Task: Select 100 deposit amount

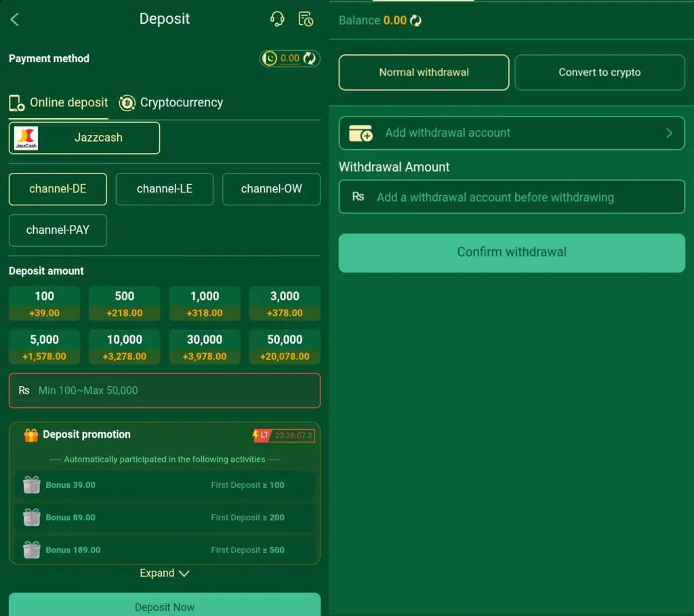Action: click(44, 304)
